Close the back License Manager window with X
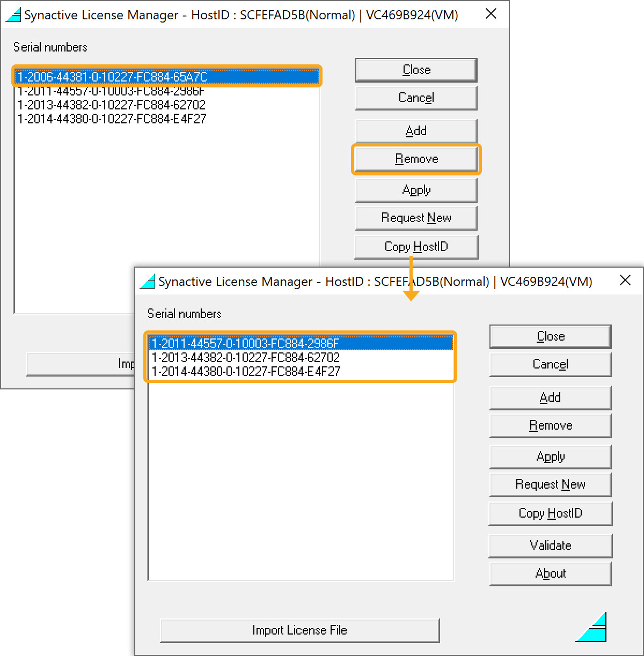This screenshot has height=656, width=644. click(x=491, y=14)
